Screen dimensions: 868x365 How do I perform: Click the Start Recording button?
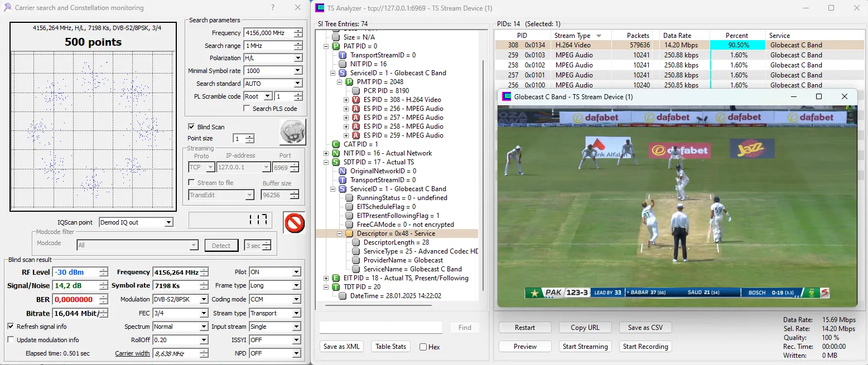[645, 346]
